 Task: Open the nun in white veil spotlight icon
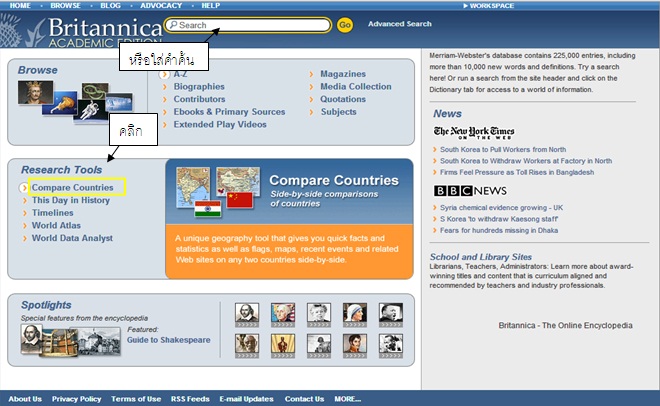[354, 315]
